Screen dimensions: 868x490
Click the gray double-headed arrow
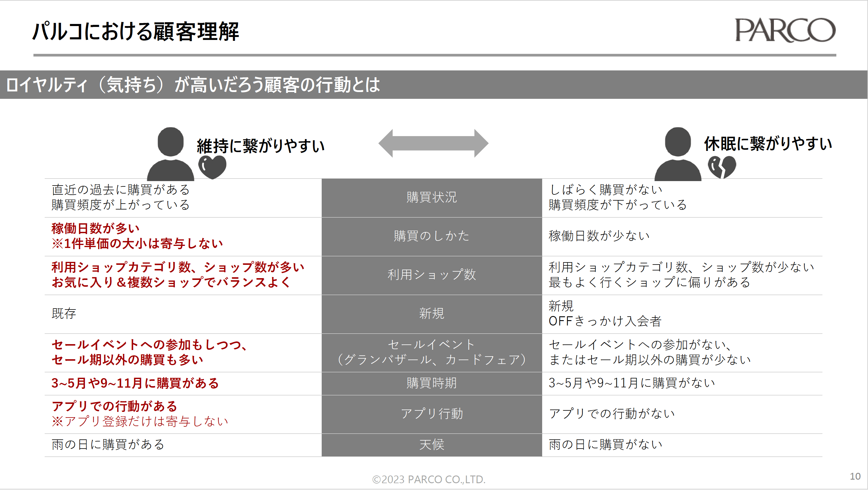click(433, 143)
